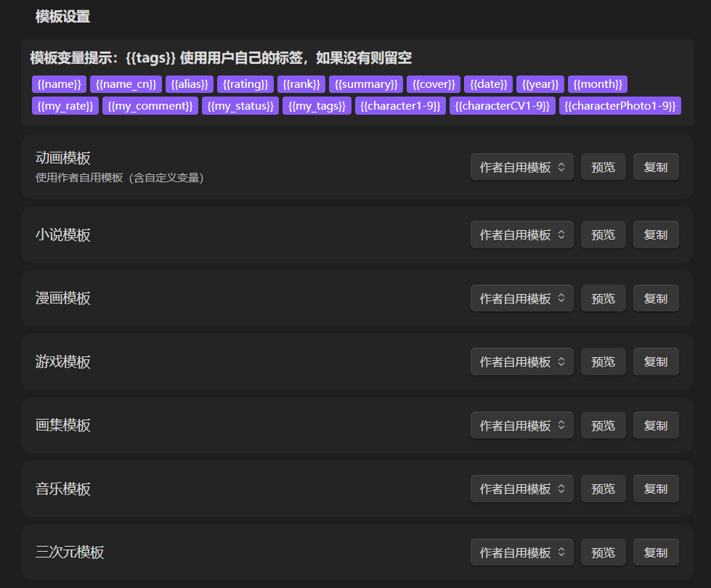Click the 模板变量提示 hint text

221,58
